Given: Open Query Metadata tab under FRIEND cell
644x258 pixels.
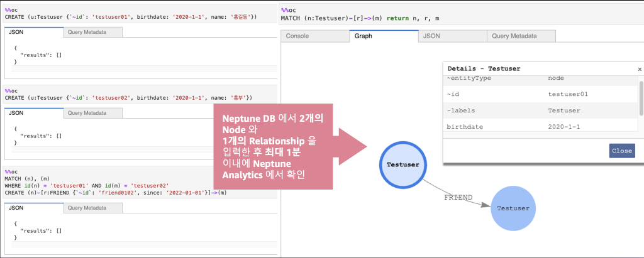Looking at the screenshot, I should tap(93, 208).
